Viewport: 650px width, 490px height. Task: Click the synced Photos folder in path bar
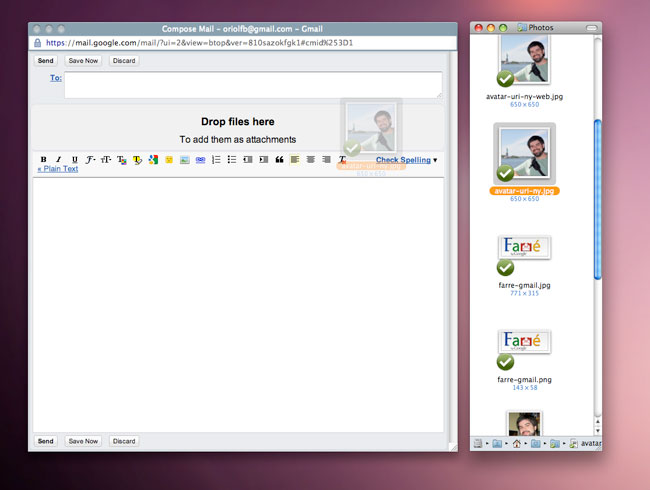click(x=555, y=444)
